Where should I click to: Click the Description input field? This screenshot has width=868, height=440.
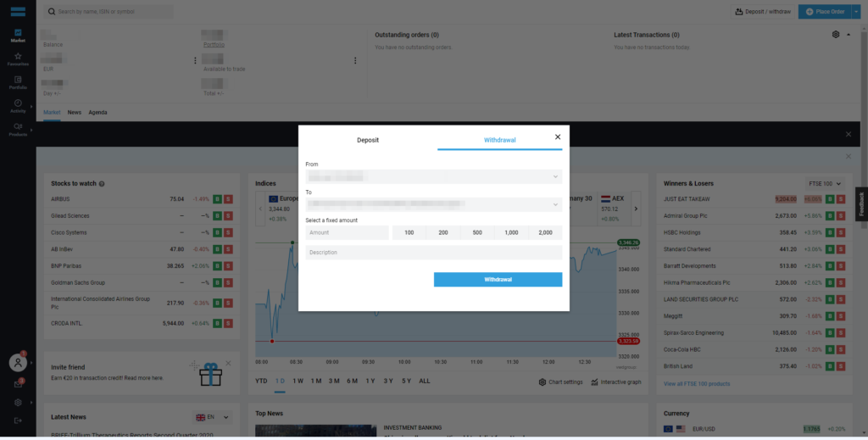click(433, 253)
